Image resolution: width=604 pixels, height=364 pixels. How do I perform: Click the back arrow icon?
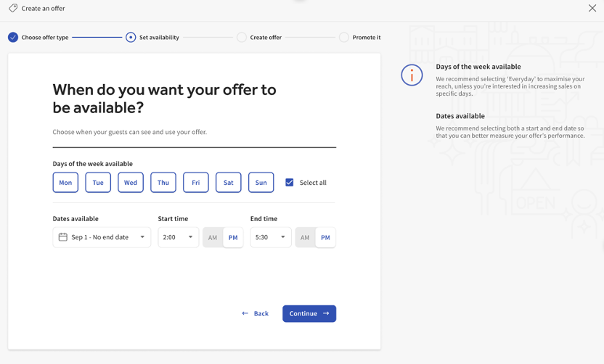245,313
